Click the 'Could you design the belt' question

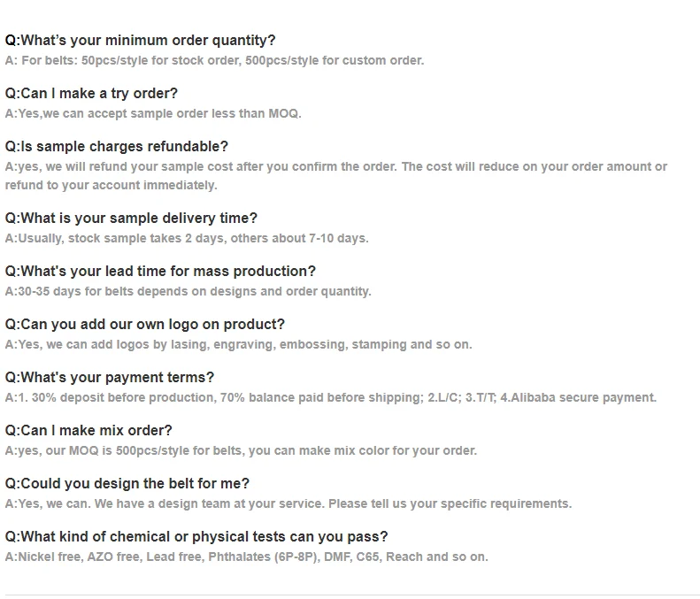(x=127, y=483)
